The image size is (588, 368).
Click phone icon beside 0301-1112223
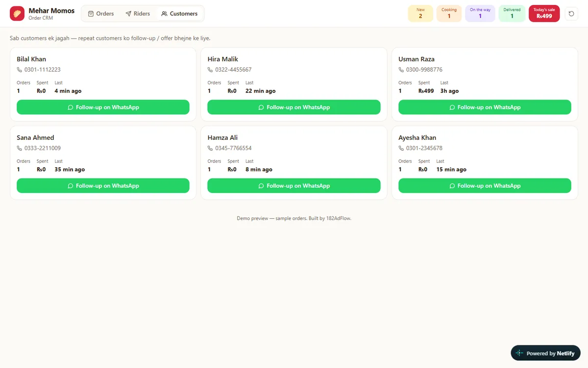pyautogui.click(x=20, y=70)
